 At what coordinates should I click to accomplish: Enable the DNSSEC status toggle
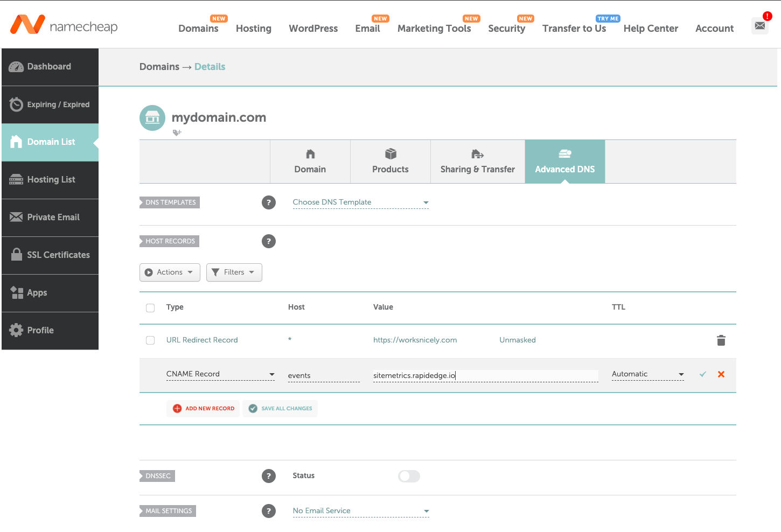click(409, 476)
